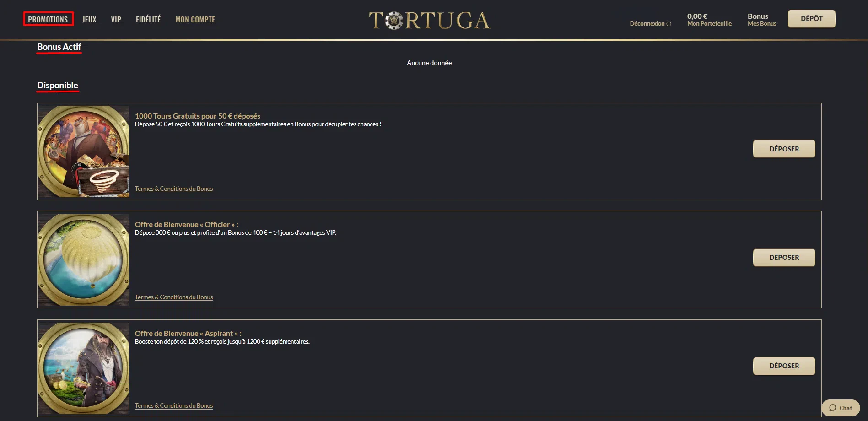The image size is (868, 421).
Task: Open Mon Compte in the navigation
Action: point(195,19)
